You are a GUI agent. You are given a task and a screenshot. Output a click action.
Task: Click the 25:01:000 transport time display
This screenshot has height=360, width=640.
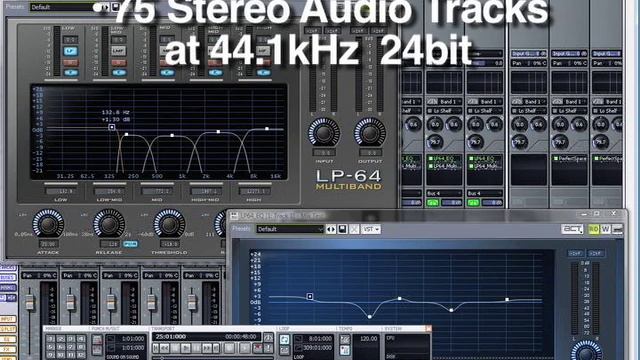pos(171,336)
